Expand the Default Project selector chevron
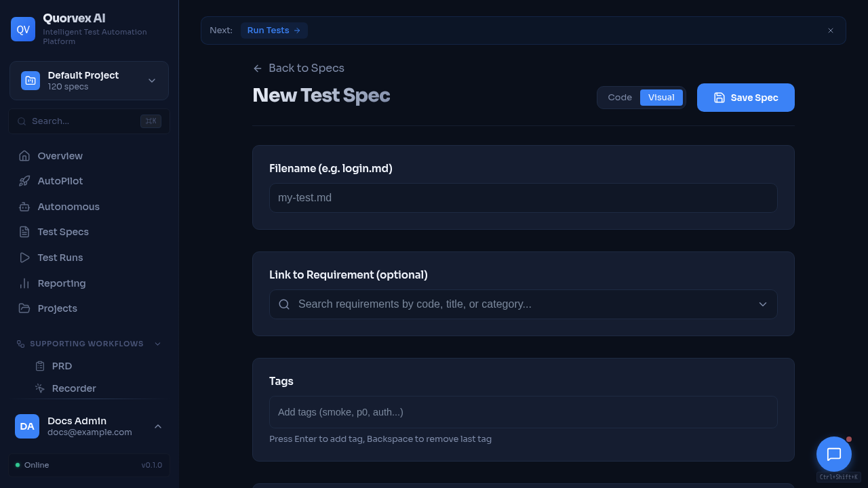Viewport: 868px width, 488px height. pyautogui.click(x=152, y=81)
